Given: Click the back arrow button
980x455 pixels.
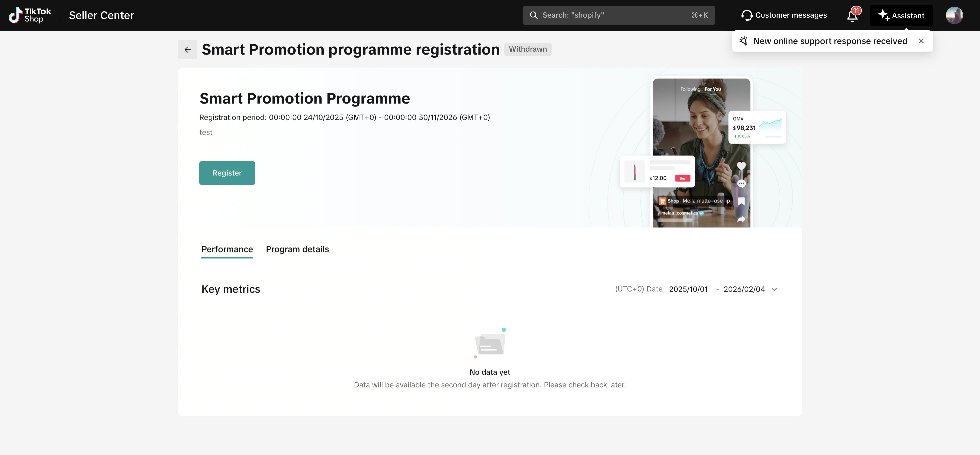Looking at the screenshot, I should coord(187,49).
